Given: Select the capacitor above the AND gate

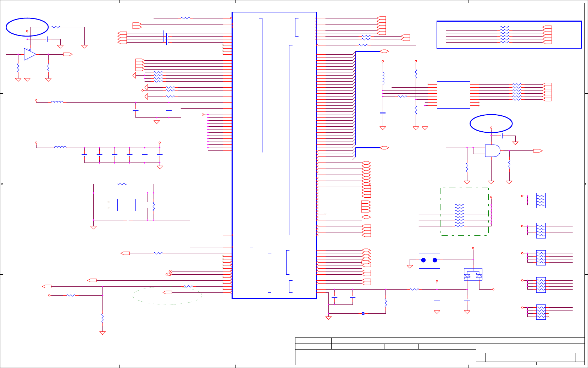Looking at the screenshot, I should (x=501, y=136).
